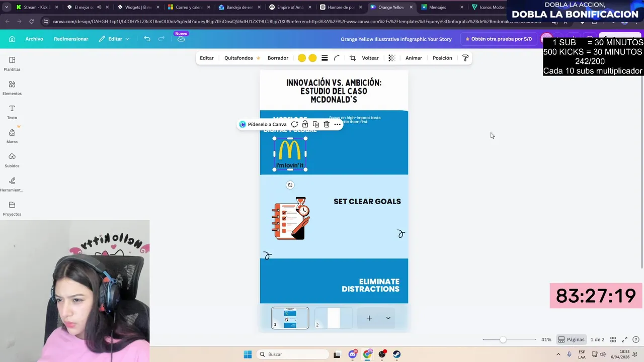Open help question mark icon
Viewport: 644px width, 362px height.
click(x=636, y=339)
